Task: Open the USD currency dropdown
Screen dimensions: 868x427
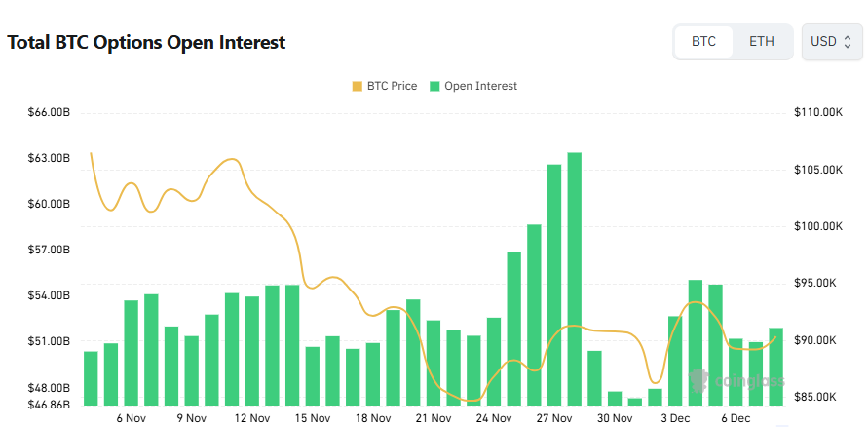Action: pos(831,42)
